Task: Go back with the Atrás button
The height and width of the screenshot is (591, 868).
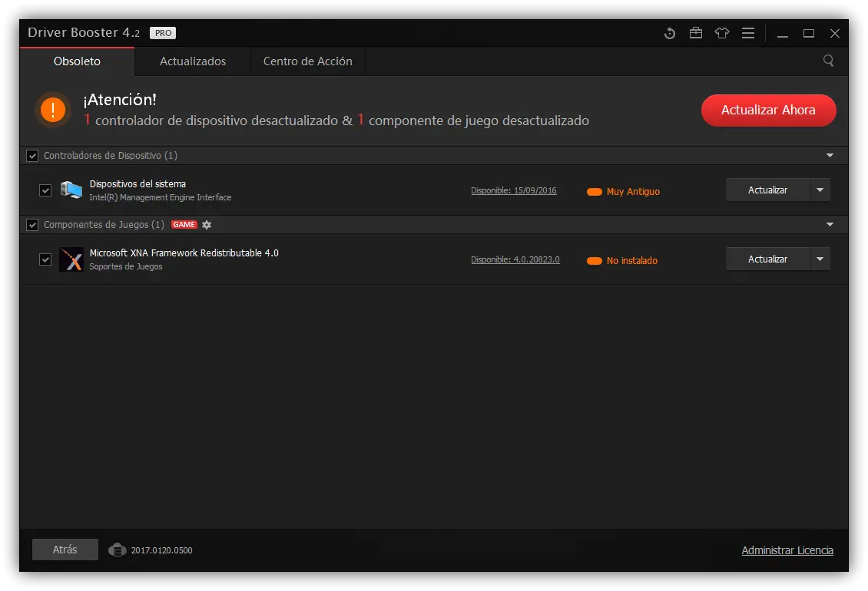Action: [65, 550]
